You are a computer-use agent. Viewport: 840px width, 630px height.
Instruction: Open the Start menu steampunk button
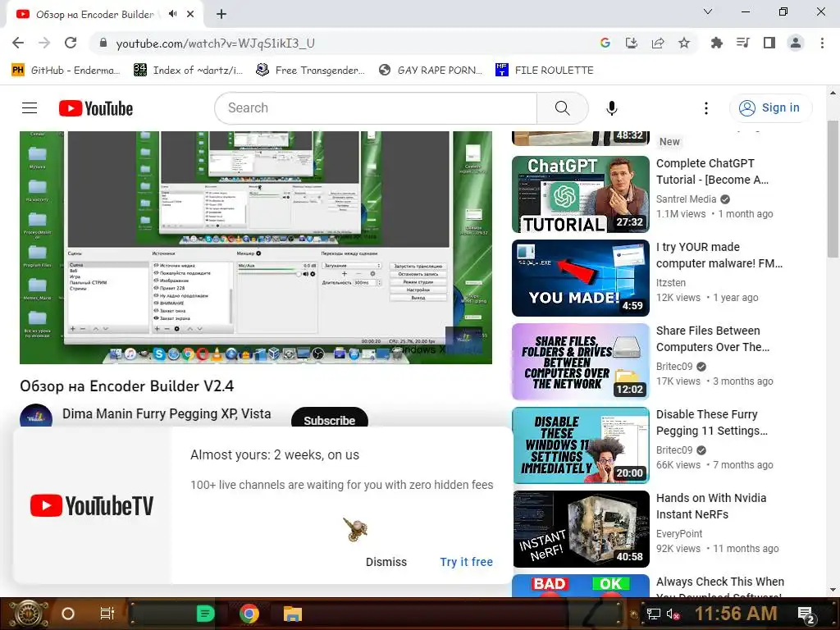pos(29,614)
